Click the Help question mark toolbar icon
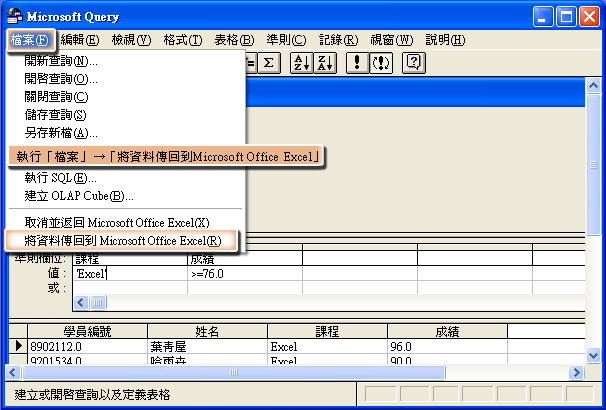The image size is (606, 410). tap(415, 64)
